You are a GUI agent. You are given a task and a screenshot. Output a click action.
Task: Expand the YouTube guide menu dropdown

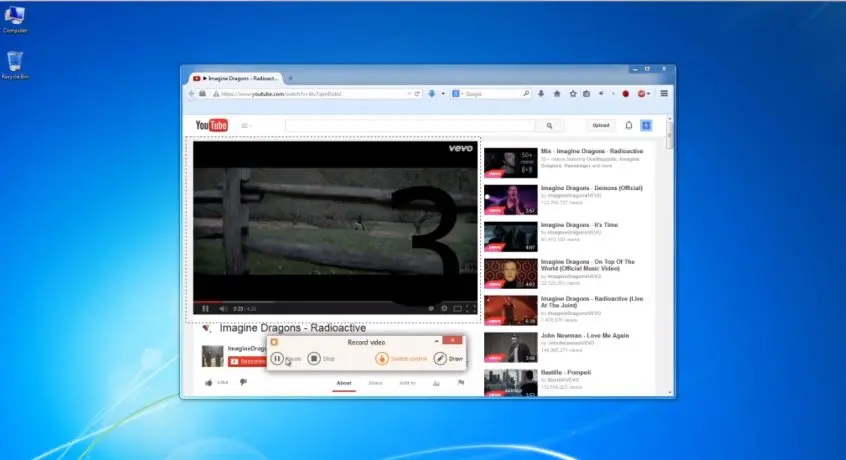(246, 126)
